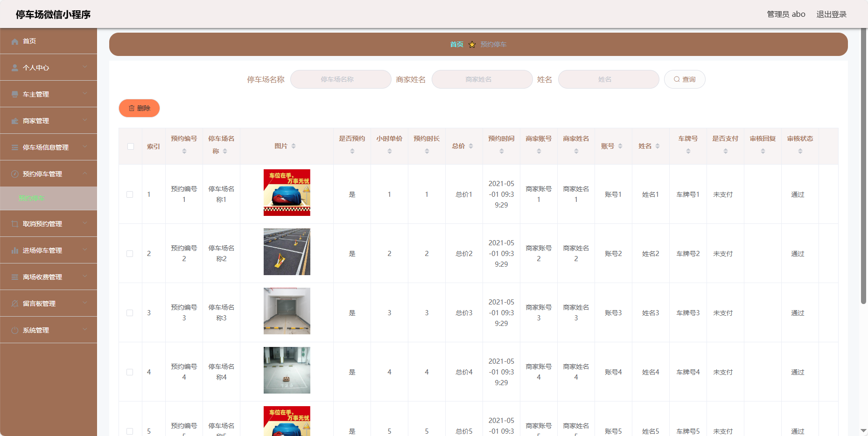The image size is (868, 436).
Task: Click the 取消预约管理 crop icon
Action: (15, 224)
